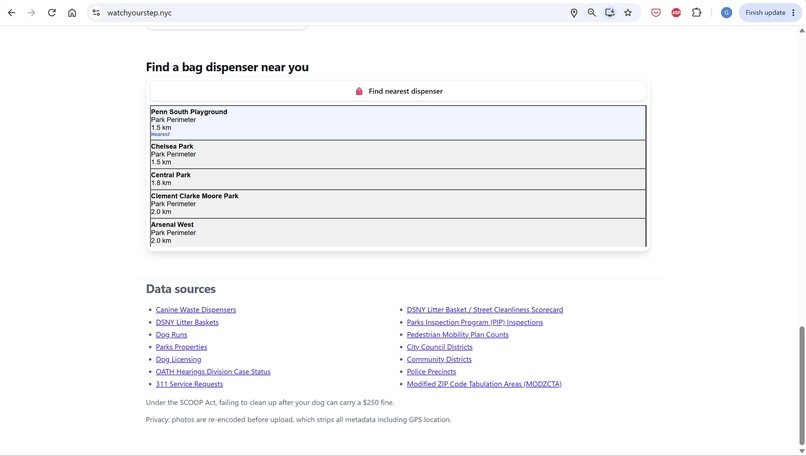The height and width of the screenshot is (456, 806).
Task: Open the Adblock Plus extension icon
Action: point(676,13)
